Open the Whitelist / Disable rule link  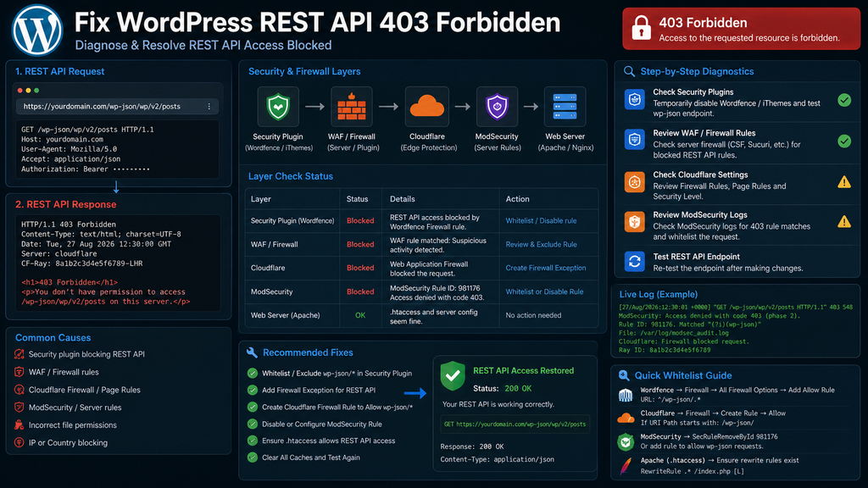pyautogui.click(x=541, y=221)
